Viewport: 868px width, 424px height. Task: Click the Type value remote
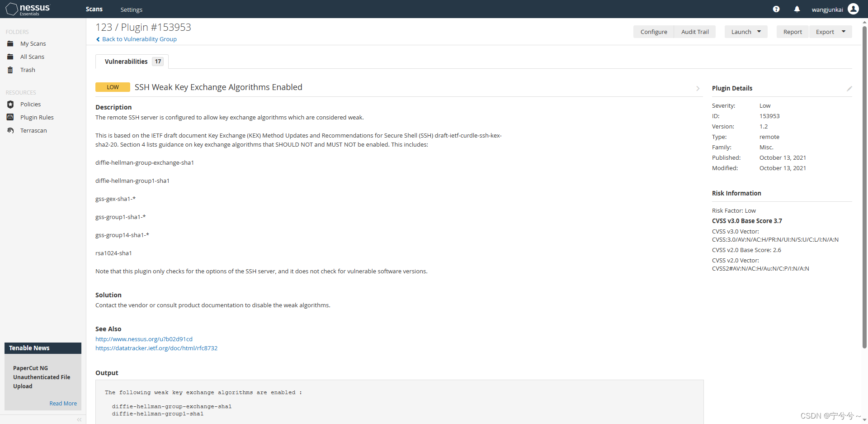coord(769,137)
